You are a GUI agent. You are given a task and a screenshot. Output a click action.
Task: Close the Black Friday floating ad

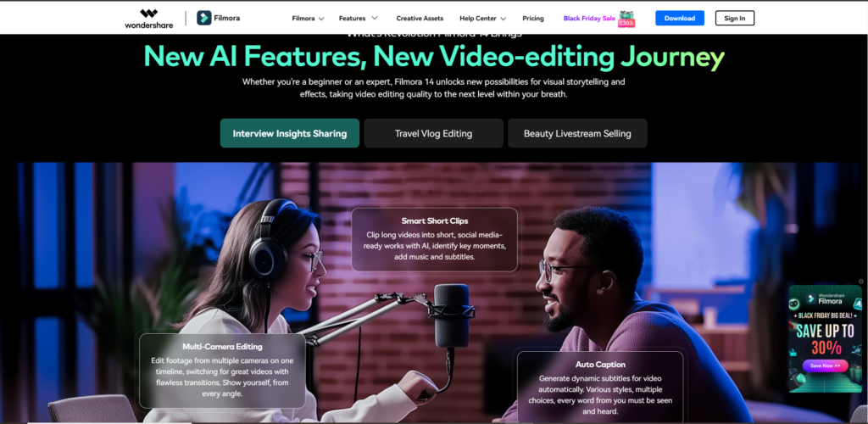click(x=861, y=282)
